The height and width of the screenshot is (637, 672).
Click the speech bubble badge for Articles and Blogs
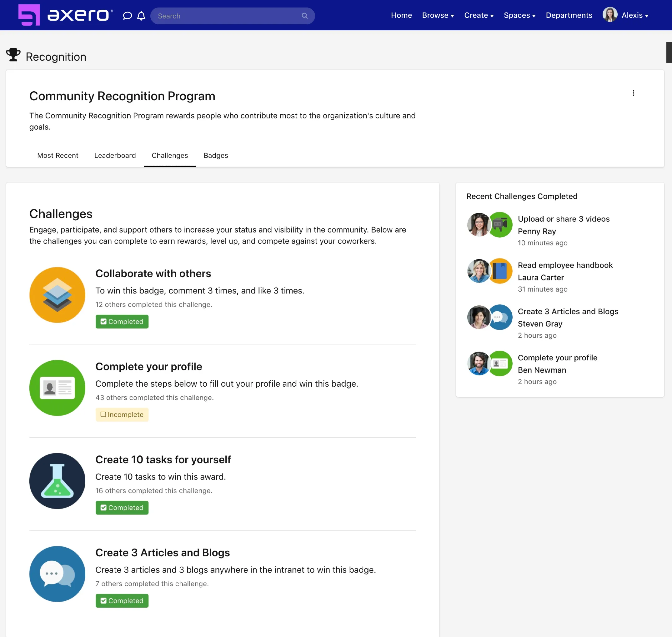[57, 574]
